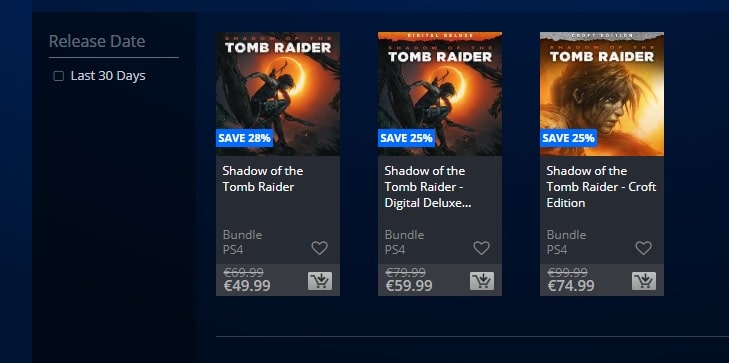
Task: Select the Release Date filter heading
Action: pos(97,41)
